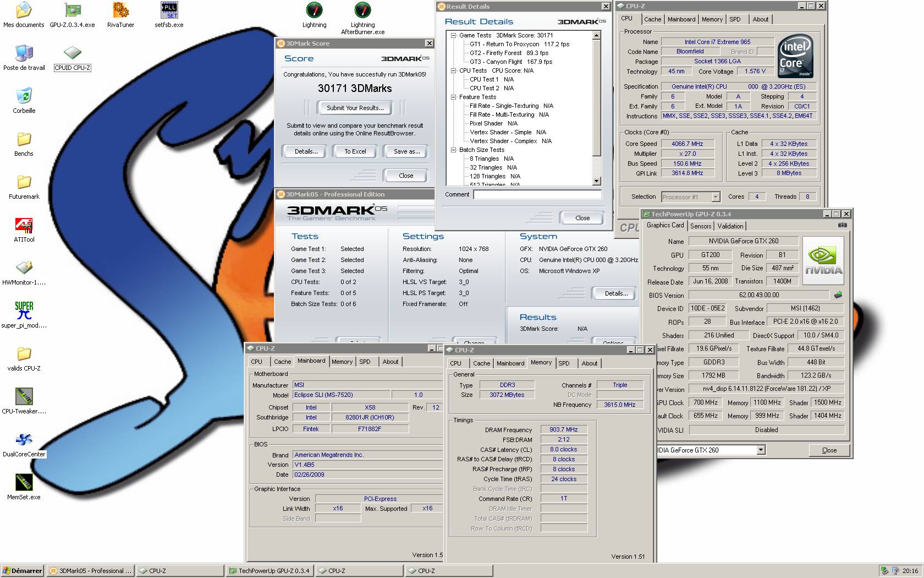Select Mainboard tab in Memory CPU-Z window

(x=510, y=363)
